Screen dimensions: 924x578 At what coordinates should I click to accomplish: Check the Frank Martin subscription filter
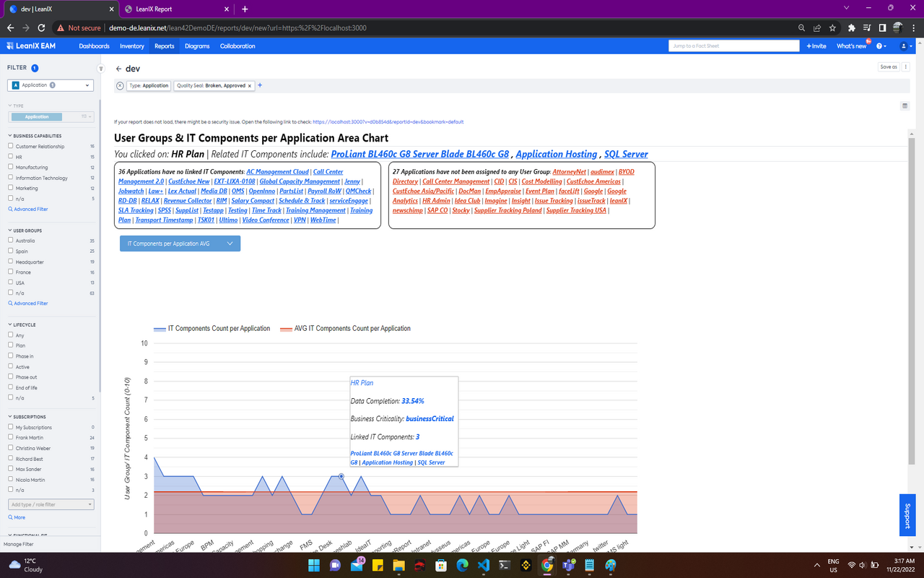[x=11, y=438]
